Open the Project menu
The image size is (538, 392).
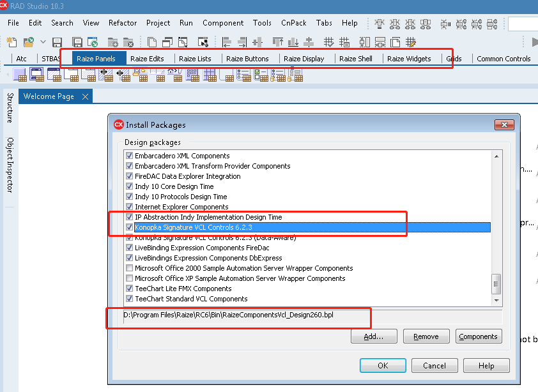(x=158, y=23)
